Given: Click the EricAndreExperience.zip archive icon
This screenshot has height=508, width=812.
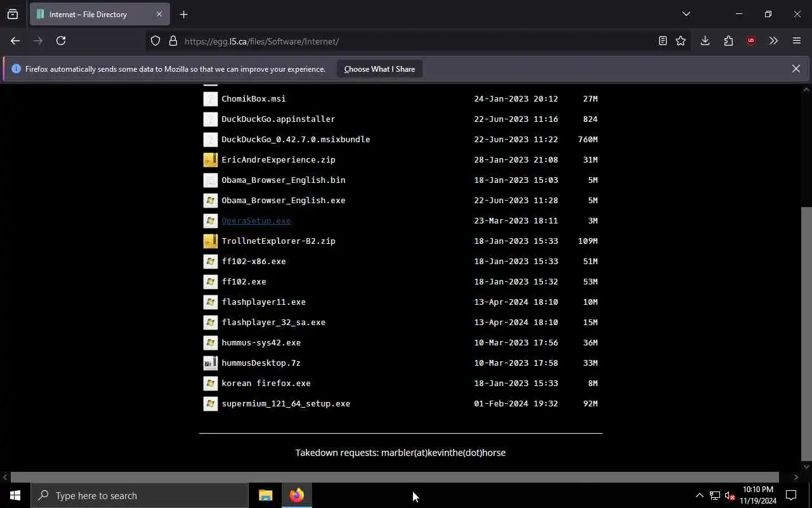Looking at the screenshot, I should tap(210, 160).
